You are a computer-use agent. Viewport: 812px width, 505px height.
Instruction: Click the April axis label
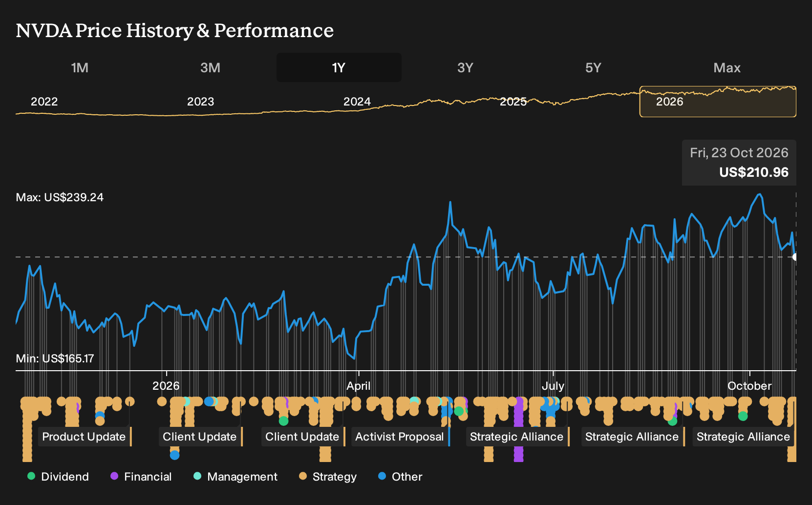pyautogui.click(x=359, y=386)
